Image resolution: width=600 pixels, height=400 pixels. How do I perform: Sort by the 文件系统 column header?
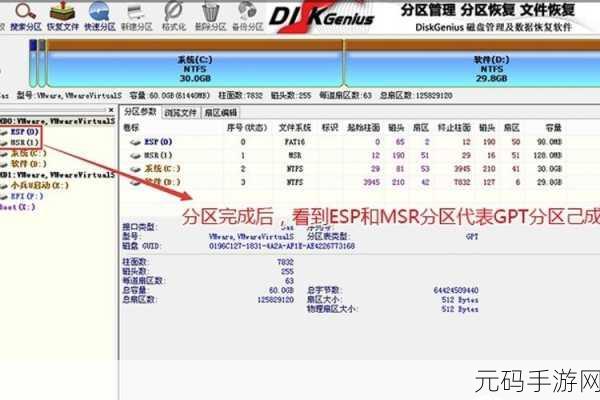(x=295, y=127)
